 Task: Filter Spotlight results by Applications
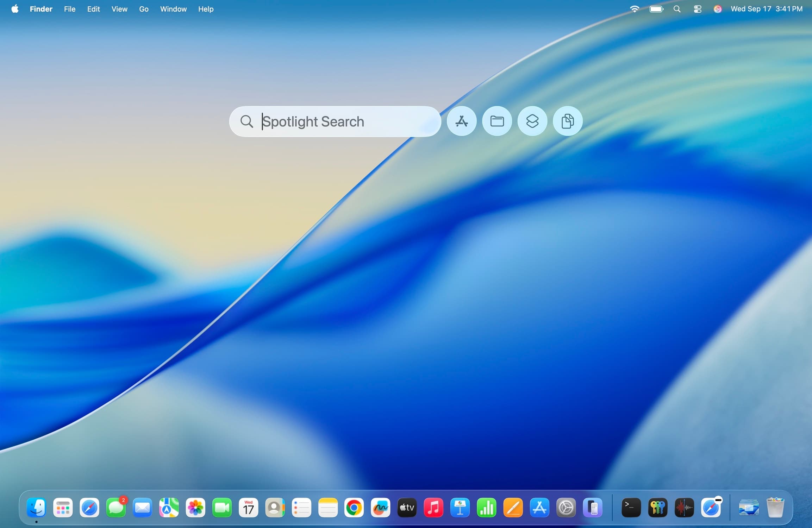[x=461, y=121]
